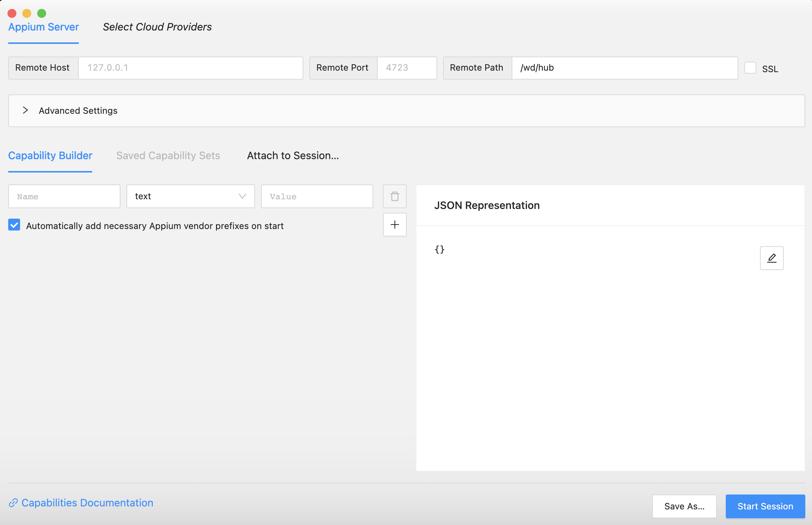Open the capability type text dropdown
The height and width of the screenshot is (525, 812).
190,196
